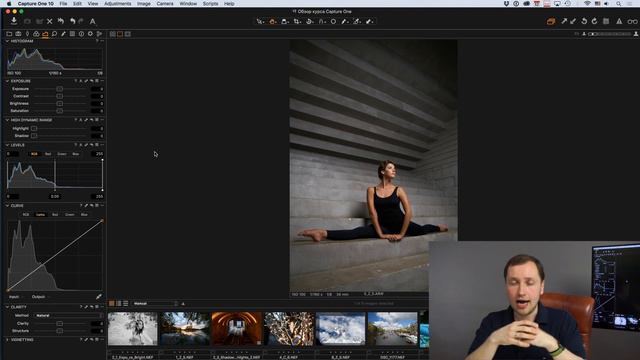Viewport: 640px width, 360px height.
Task: Click the Grid overlay icon
Action: 606,21
